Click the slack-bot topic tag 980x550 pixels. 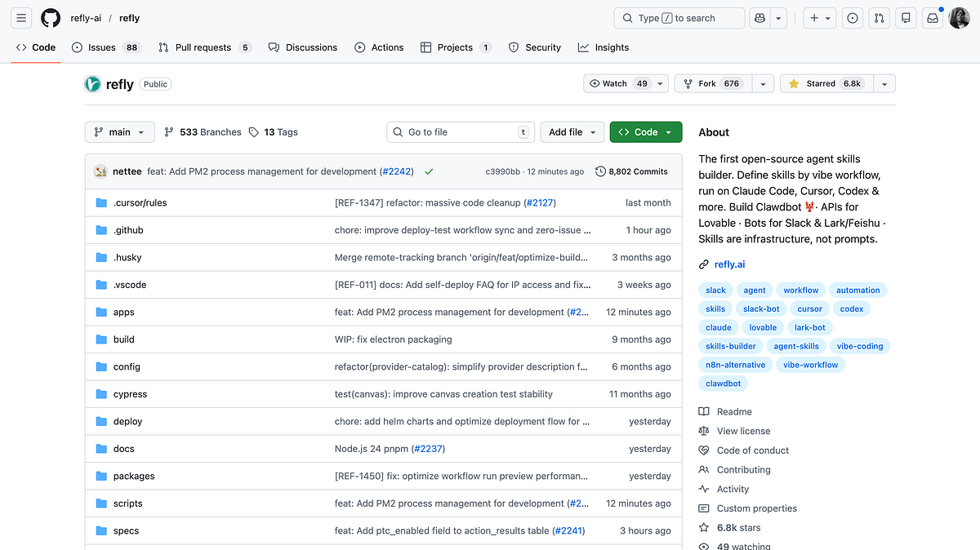pos(761,308)
